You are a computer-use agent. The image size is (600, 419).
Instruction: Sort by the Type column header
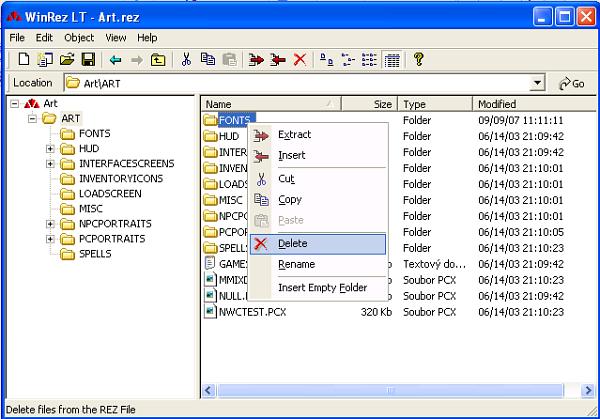[435, 104]
